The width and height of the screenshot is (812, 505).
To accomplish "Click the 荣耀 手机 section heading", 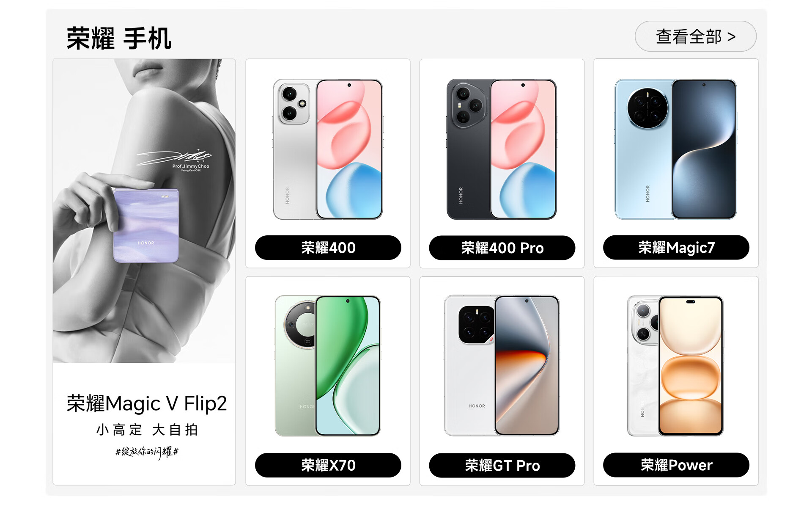I will coord(119,38).
